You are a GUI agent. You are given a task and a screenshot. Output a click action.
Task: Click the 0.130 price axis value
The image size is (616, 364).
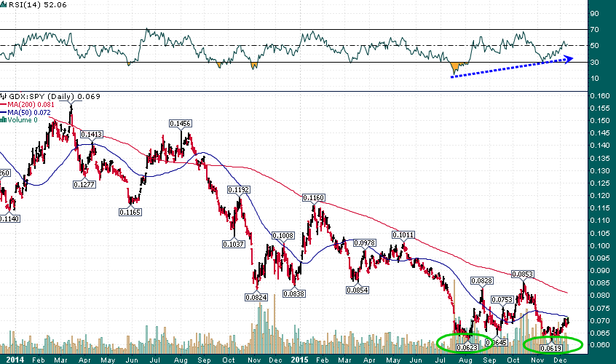[x=600, y=171]
